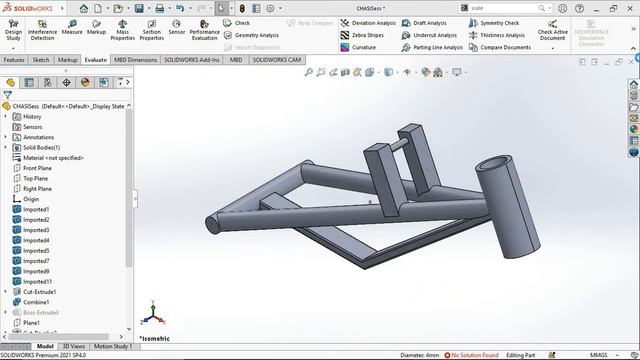
Task: Open Compare Documents
Action: (x=500, y=47)
